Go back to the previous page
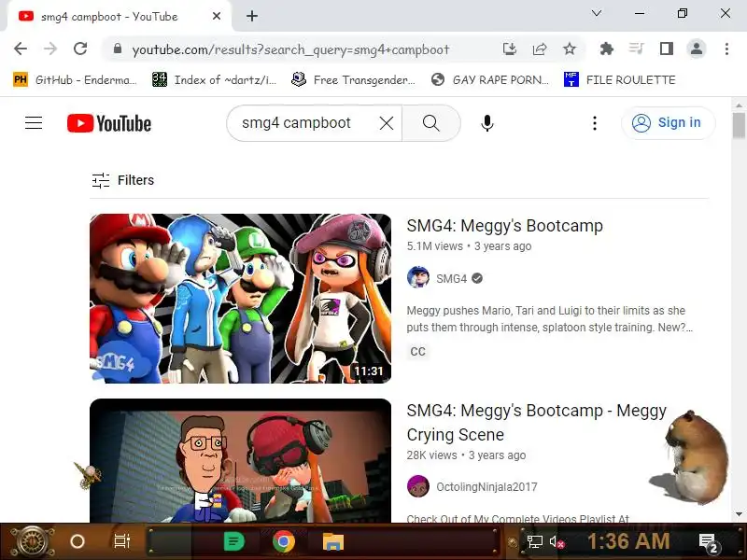This screenshot has width=747, height=560. click(21, 49)
